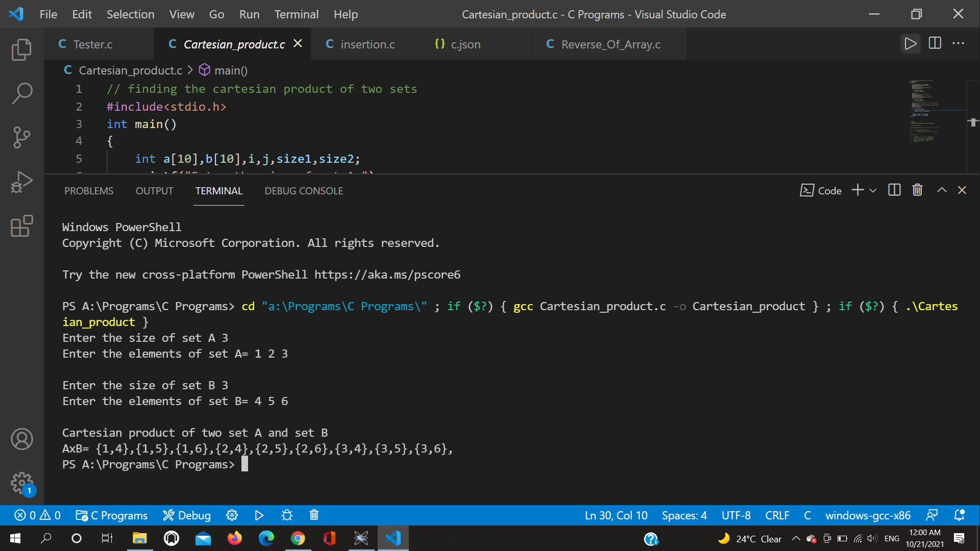Open the Run and Debug icon in sidebar
The height and width of the screenshot is (551, 980).
point(22,182)
